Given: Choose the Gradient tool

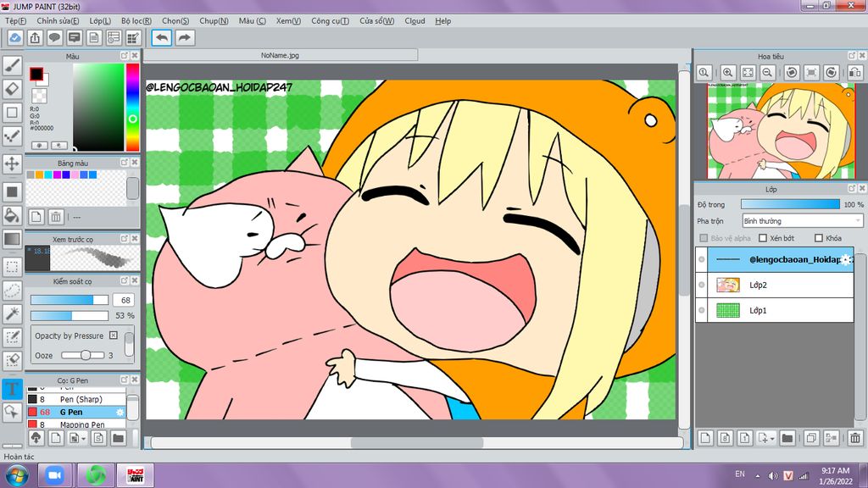Looking at the screenshot, I should coord(12,239).
